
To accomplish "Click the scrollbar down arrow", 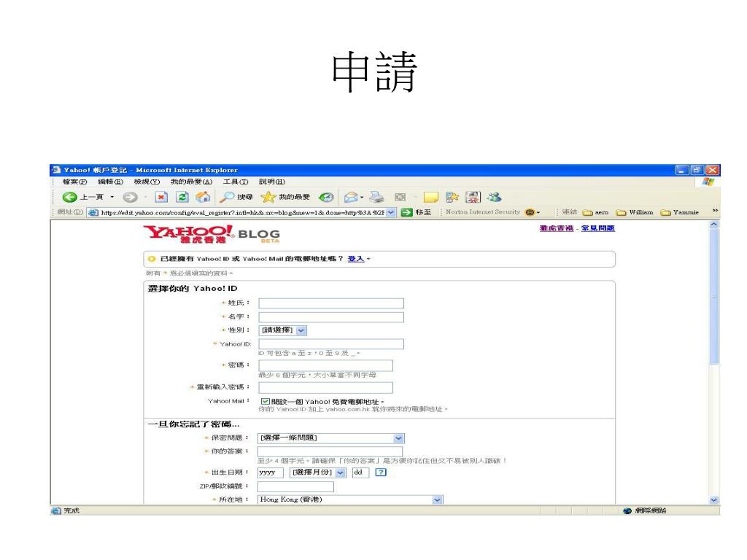I will (713, 500).
